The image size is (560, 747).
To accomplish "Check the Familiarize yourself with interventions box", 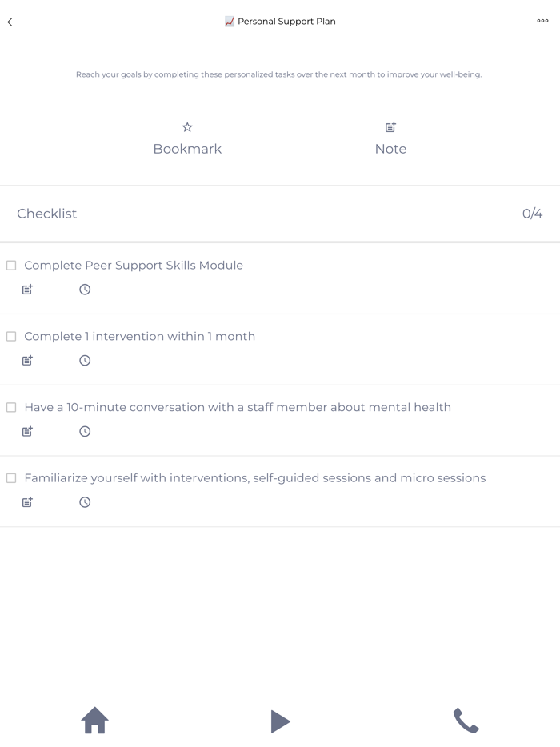I will tap(11, 477).
